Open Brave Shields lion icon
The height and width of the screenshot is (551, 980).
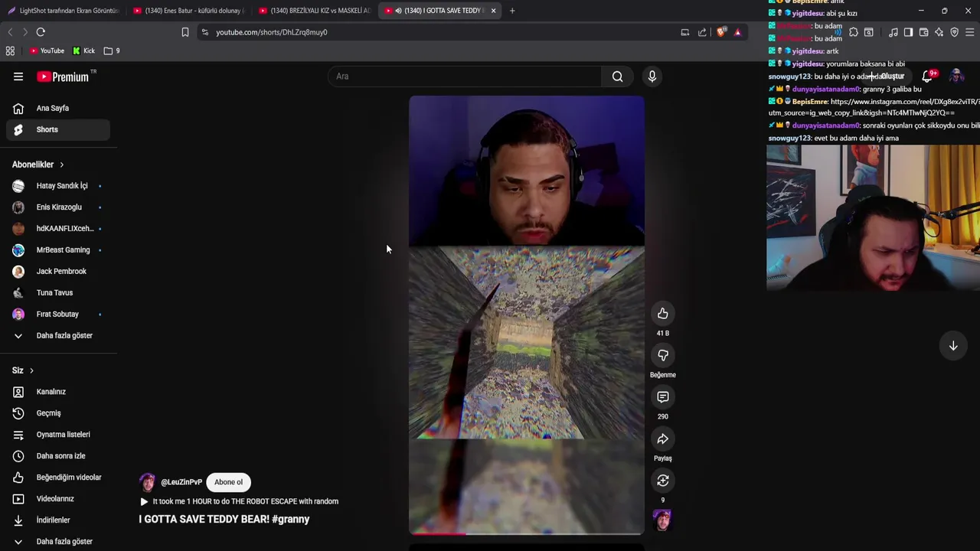(721, 32)
